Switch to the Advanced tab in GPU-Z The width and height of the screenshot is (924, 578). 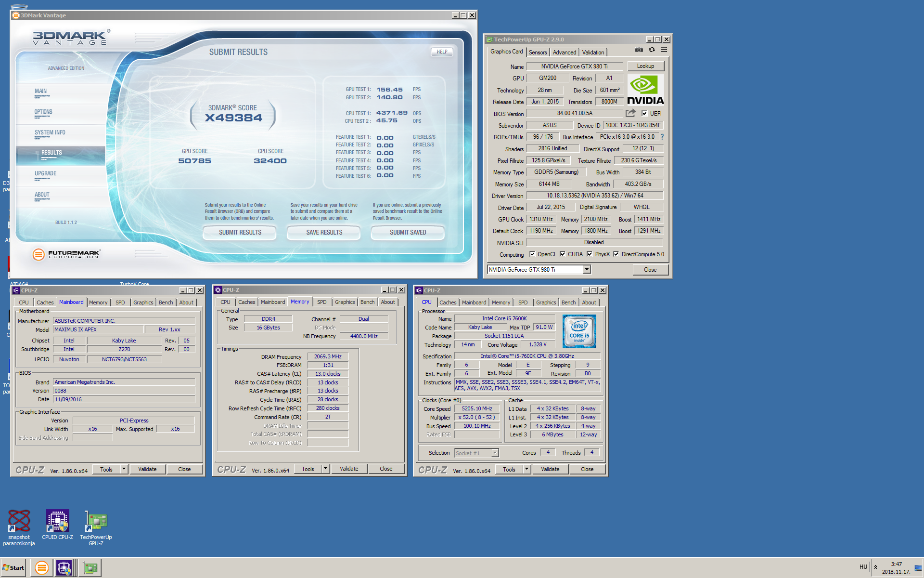pyautogui.click(x=564, y=53)
